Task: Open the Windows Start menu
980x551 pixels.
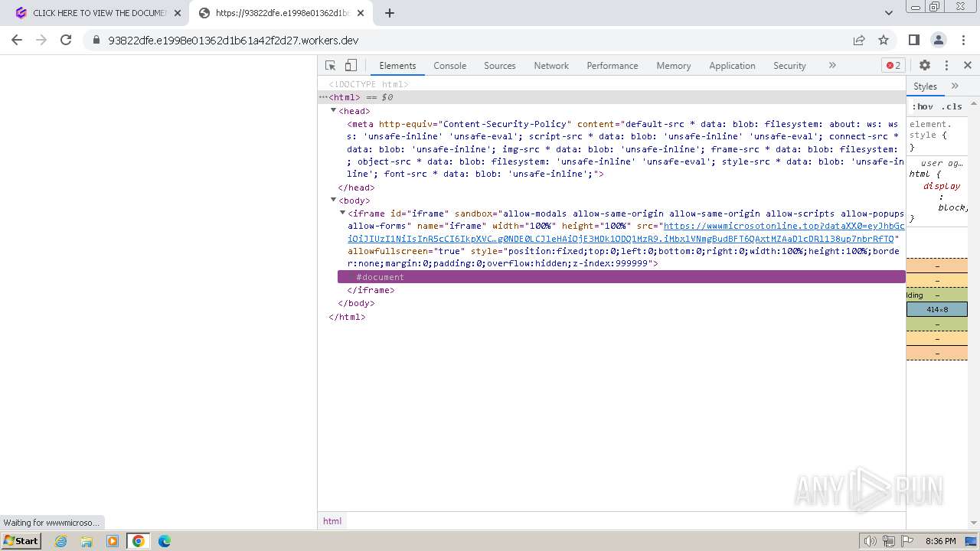Action: [x=21, y=541]
